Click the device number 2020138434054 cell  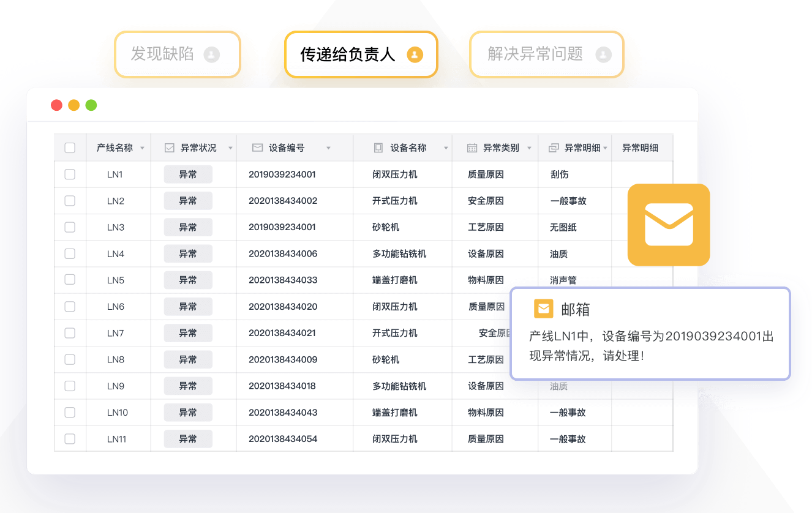[283, 439]
